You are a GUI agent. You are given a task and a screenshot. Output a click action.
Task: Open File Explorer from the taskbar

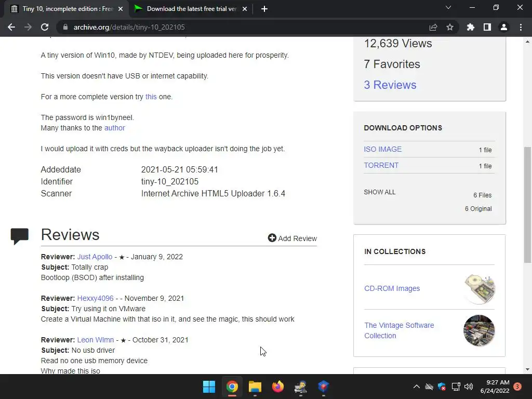(255, 387)
